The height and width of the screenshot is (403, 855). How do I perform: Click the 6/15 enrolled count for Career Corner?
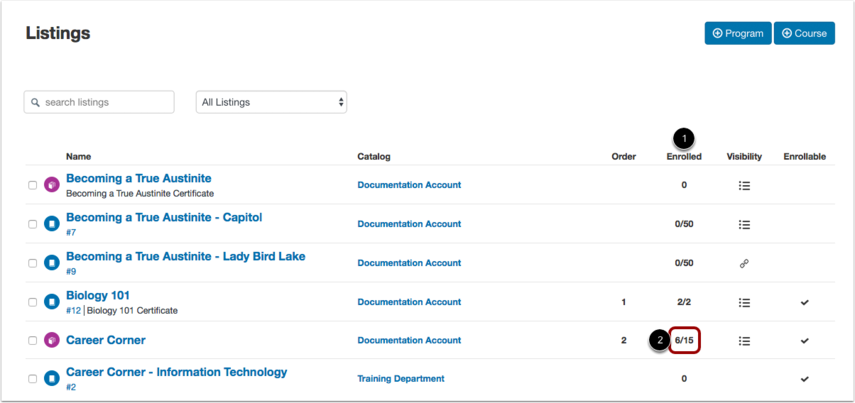coord(684,340)
